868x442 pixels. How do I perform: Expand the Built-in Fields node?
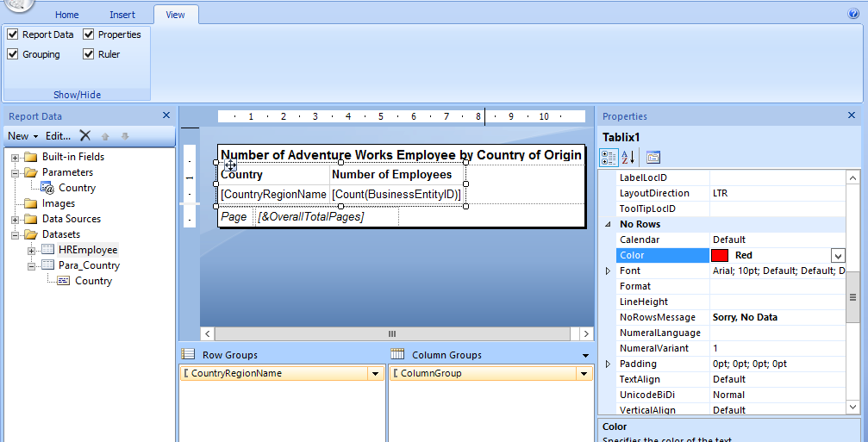coord(15,158)
